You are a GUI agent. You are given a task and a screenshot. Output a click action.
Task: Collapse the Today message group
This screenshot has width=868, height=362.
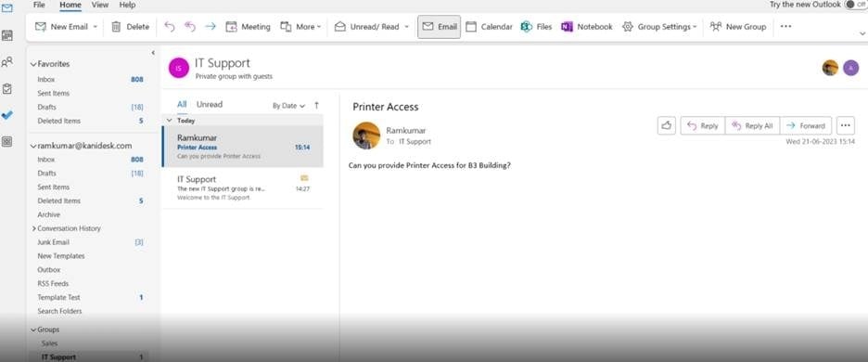170,121
